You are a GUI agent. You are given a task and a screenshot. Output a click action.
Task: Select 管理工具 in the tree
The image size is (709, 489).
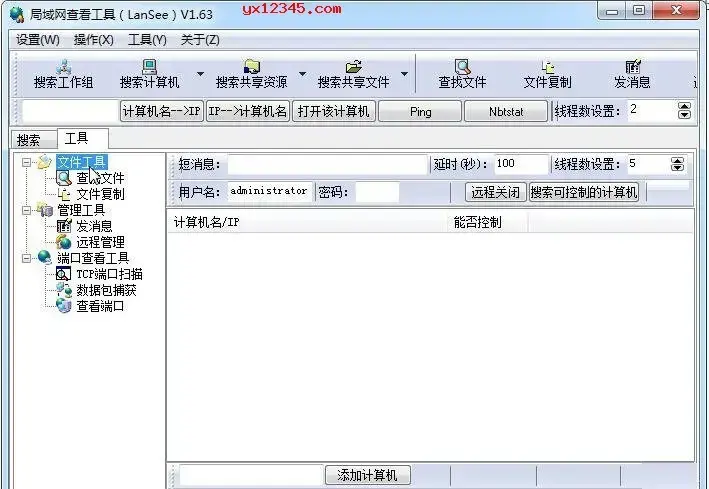click(x=81, y=210)
